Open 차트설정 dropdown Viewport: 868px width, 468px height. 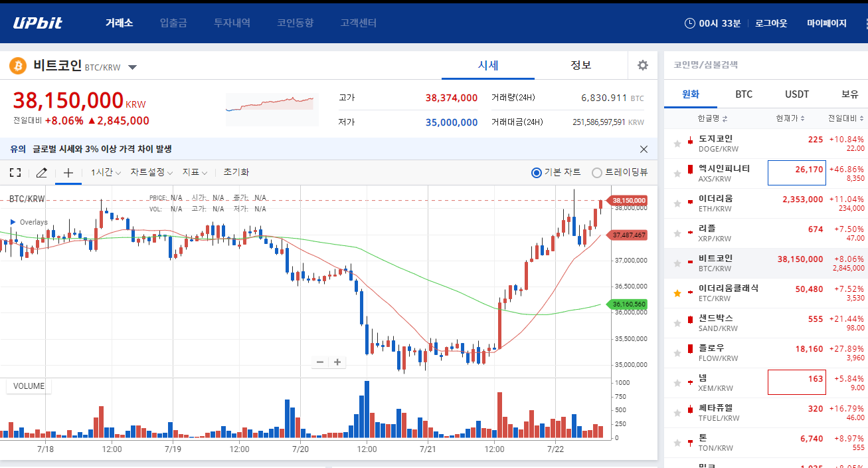pos(151,172)
